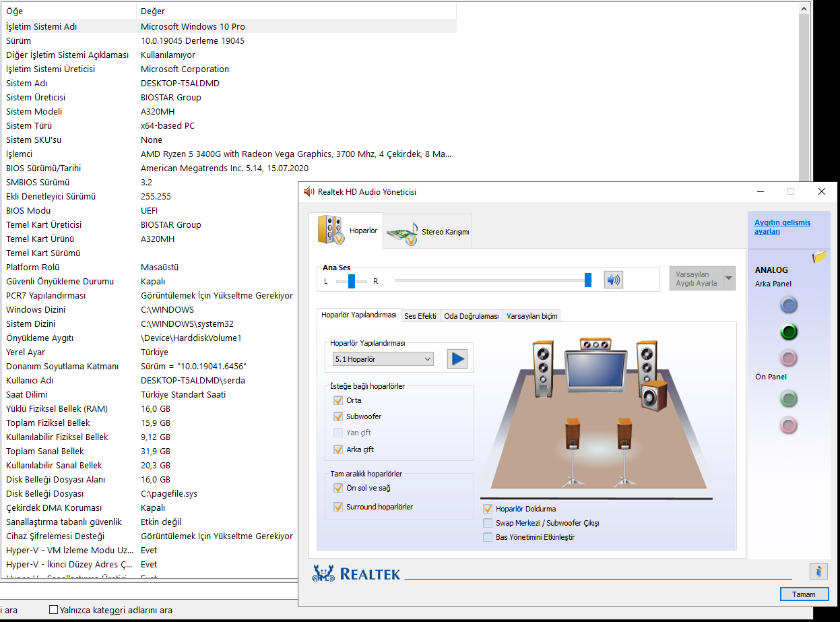Image resolution: width=840 pixels, height=622 pixels.
Task: Select the Sistem Üreticisi row
Action: (228, 97)
